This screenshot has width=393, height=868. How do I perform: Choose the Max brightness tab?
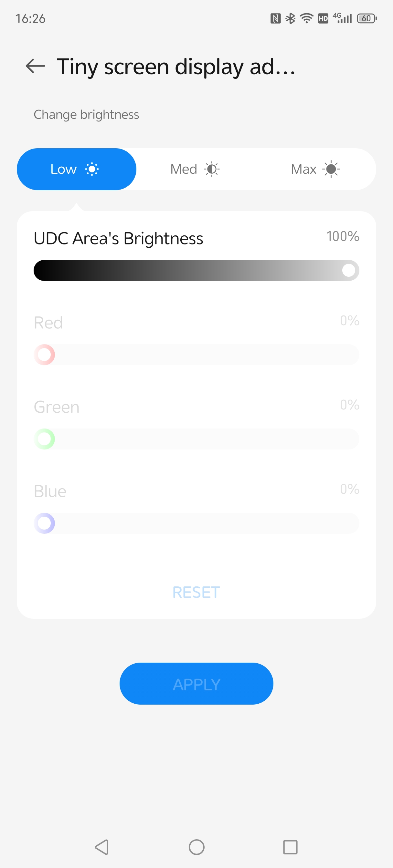[x=315, y=169]
